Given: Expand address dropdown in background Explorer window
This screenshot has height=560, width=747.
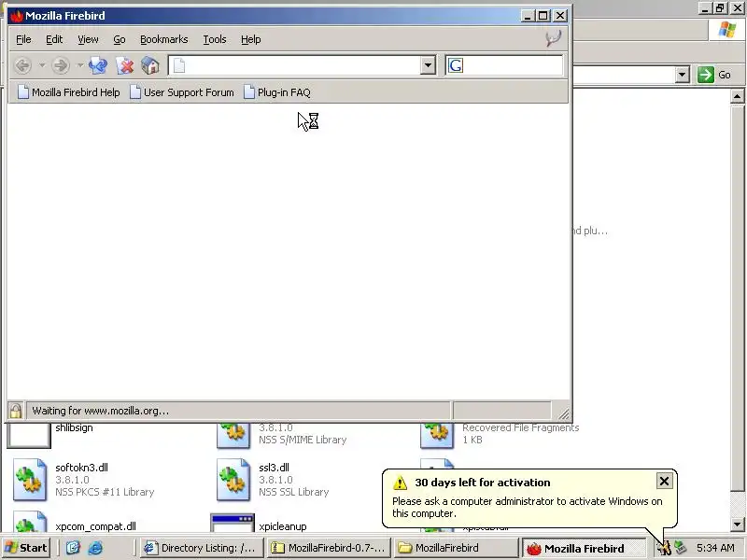Looking at the screenshot, I should (683, 75).
